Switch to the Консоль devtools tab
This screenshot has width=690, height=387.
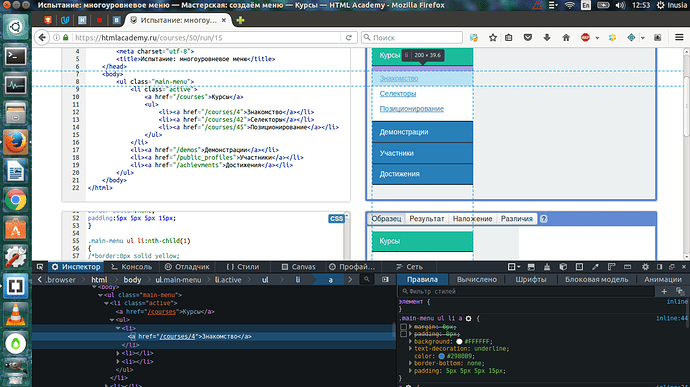(132, 267)
